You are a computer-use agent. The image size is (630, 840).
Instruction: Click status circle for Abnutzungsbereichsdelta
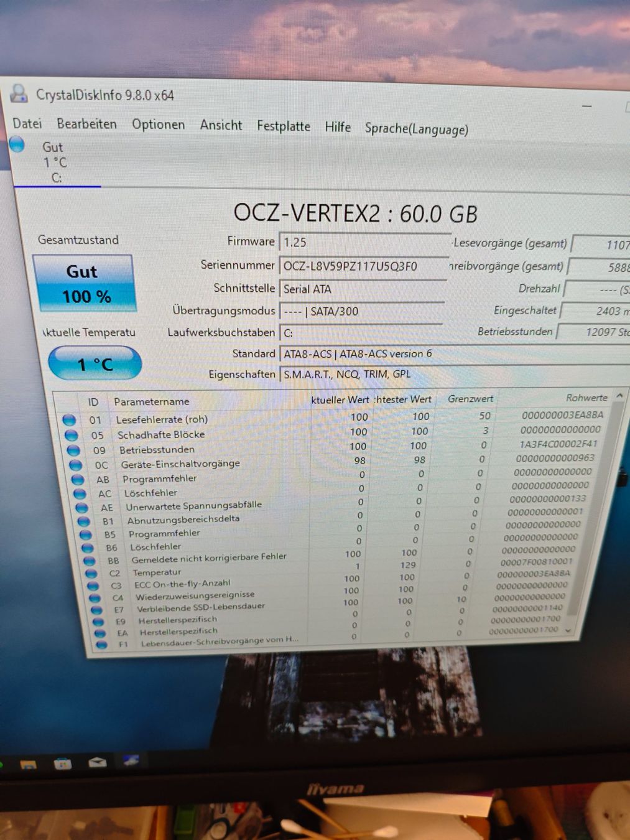tap(84, 521)
